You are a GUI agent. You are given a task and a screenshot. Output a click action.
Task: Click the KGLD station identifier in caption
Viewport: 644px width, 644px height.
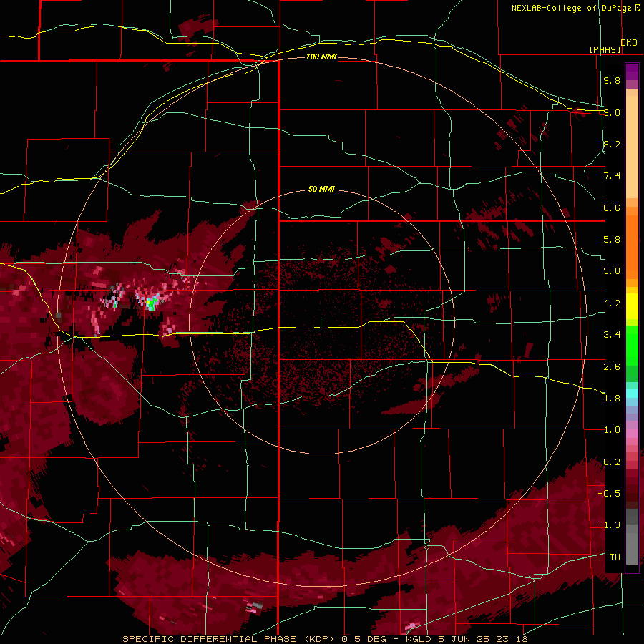coord(419,639)
